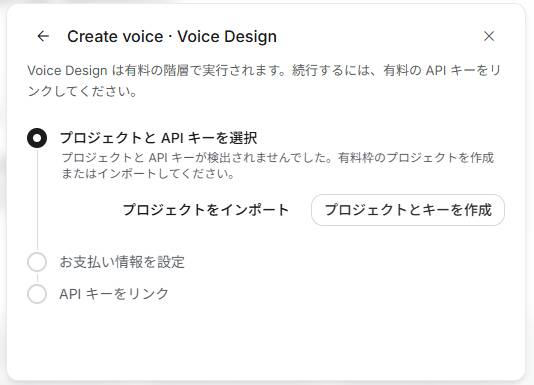Select the お支払い情報を設定 step radio
Screen dimensions: 534x385
(x=37, y=262)
